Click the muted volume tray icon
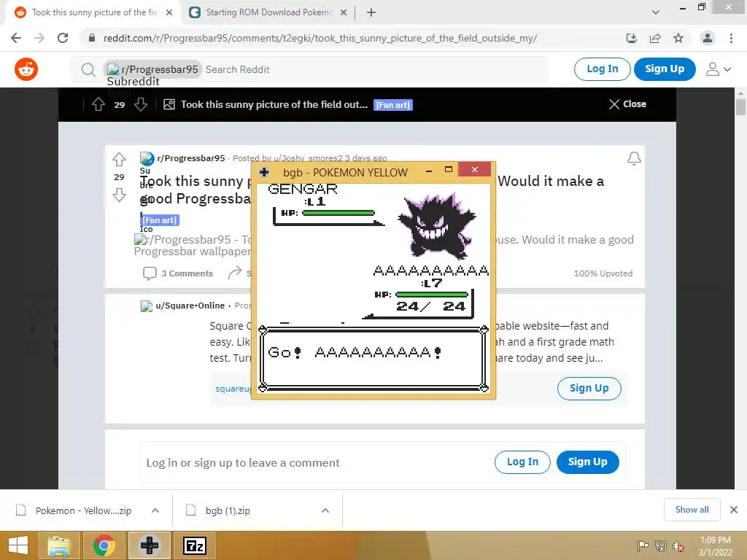Viewport: 747px width, 560px height. [x=678, y=546]
